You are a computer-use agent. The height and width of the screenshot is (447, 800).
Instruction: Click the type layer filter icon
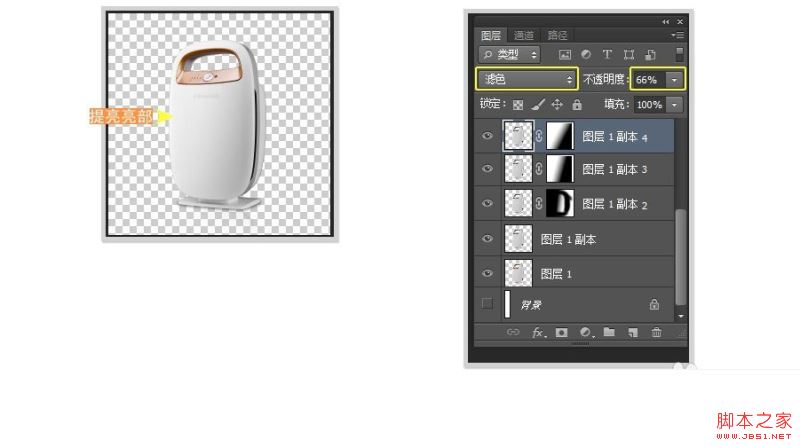(x=607, y=54)
